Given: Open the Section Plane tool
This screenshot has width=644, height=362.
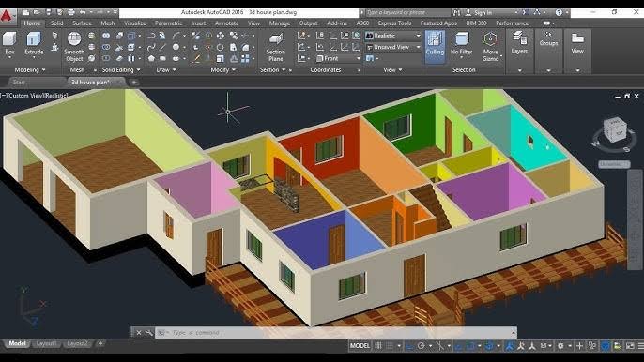Looking at the screenshot, I should pyautogui.click(x=276, y=47).
